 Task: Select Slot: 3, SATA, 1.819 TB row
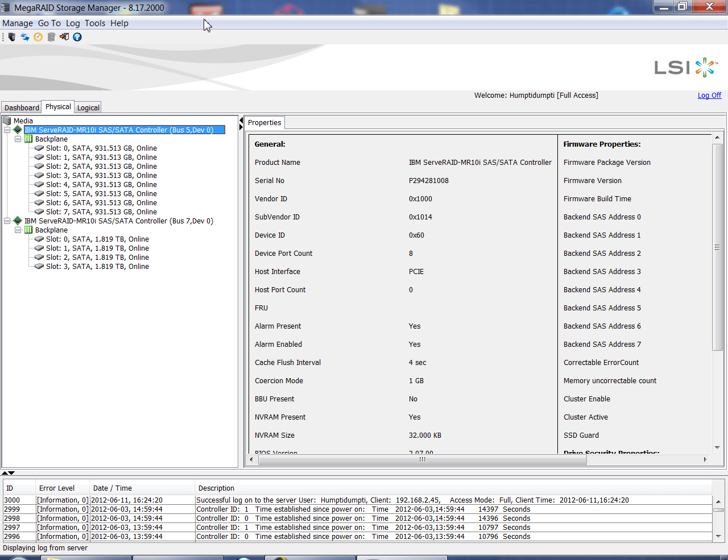97,266
